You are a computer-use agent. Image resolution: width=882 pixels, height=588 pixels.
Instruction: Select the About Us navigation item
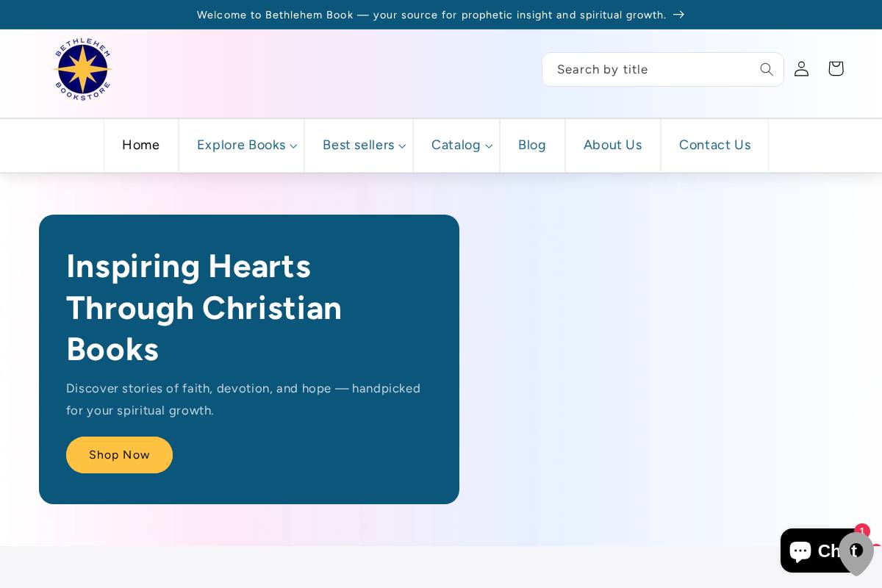612,145
